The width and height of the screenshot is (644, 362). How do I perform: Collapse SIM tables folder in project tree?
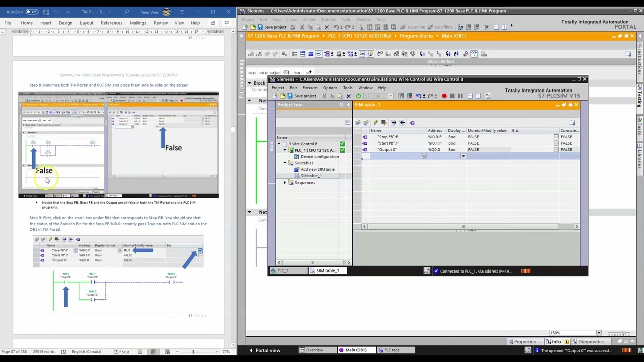[285, 163]
